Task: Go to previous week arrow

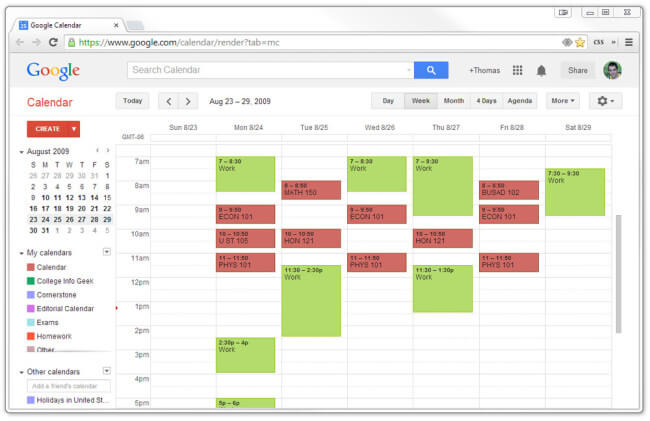Action: [x=168, y=101]
